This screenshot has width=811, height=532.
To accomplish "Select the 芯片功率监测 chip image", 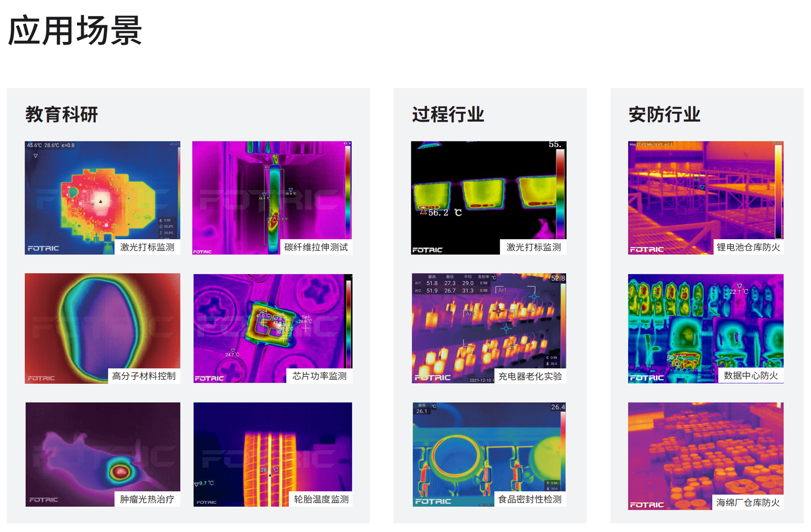I will (x=273, y=328).
